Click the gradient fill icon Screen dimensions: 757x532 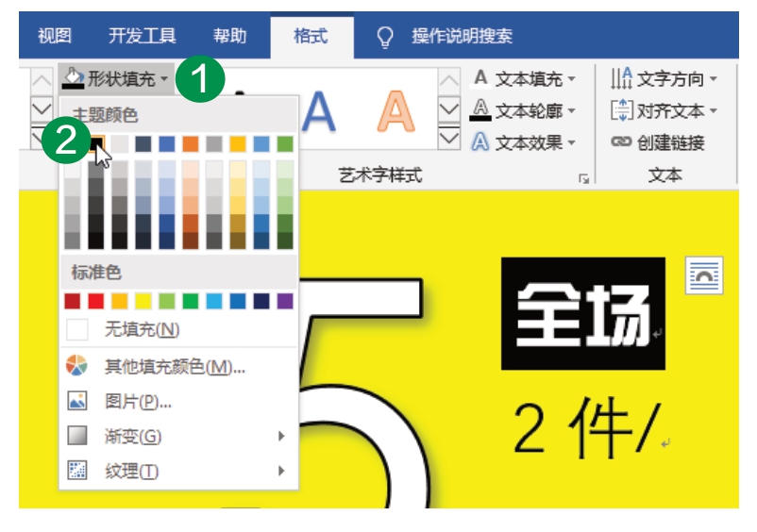point(77,435)
